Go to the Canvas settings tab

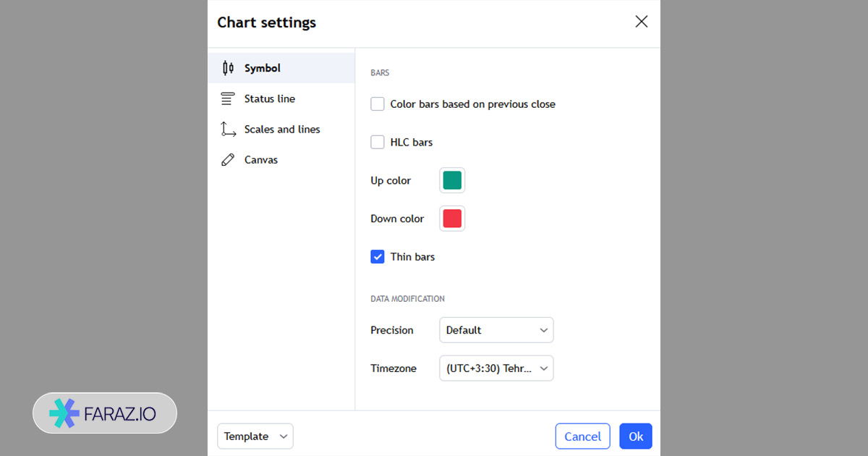(x=261, y=160)
